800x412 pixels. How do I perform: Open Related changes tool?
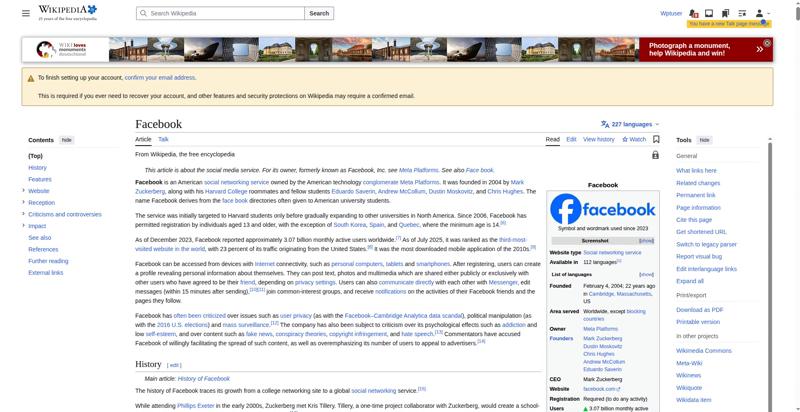(x=698, y=183)
